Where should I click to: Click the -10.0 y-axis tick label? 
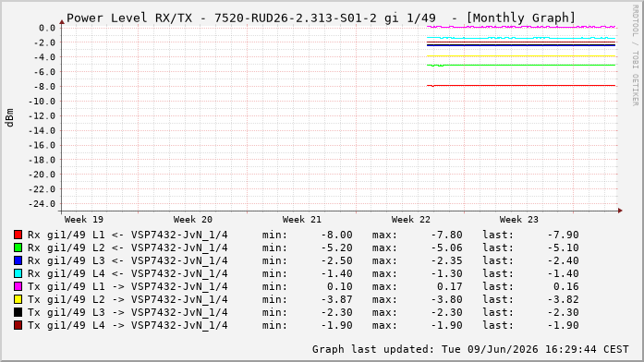pos(41,102)
